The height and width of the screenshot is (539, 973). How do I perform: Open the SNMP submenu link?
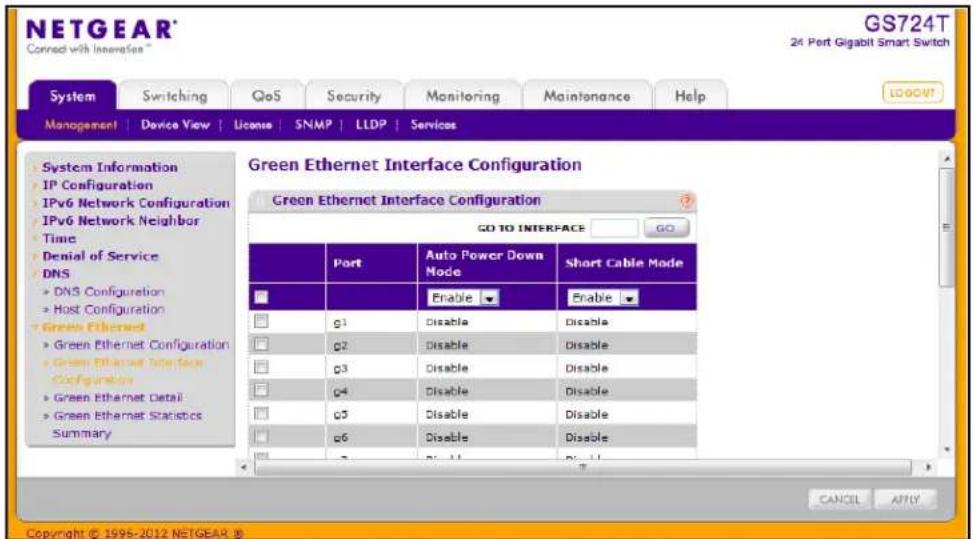click(x=313, y=125)
